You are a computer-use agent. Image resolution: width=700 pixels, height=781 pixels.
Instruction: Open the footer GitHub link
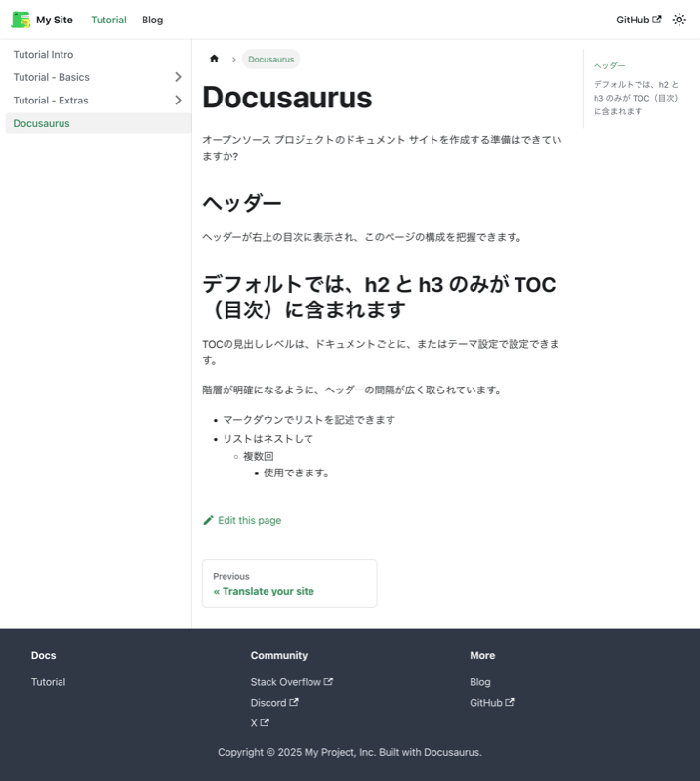point(492,703)
